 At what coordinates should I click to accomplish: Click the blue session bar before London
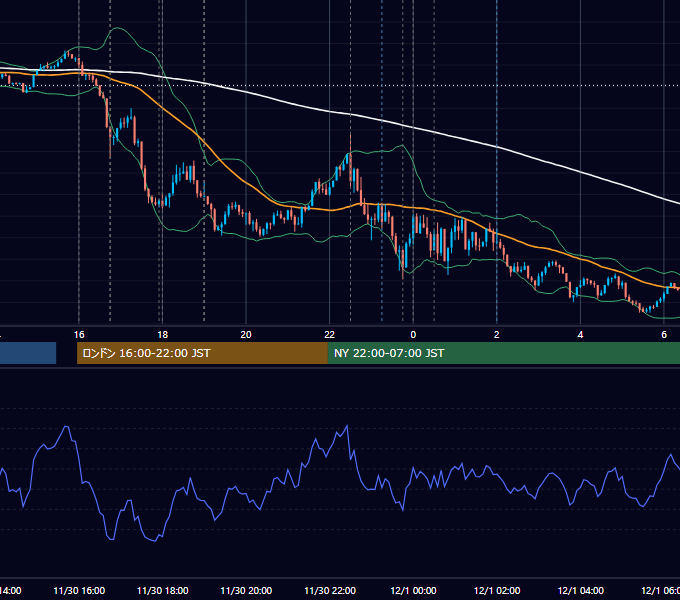pos(28,353)
